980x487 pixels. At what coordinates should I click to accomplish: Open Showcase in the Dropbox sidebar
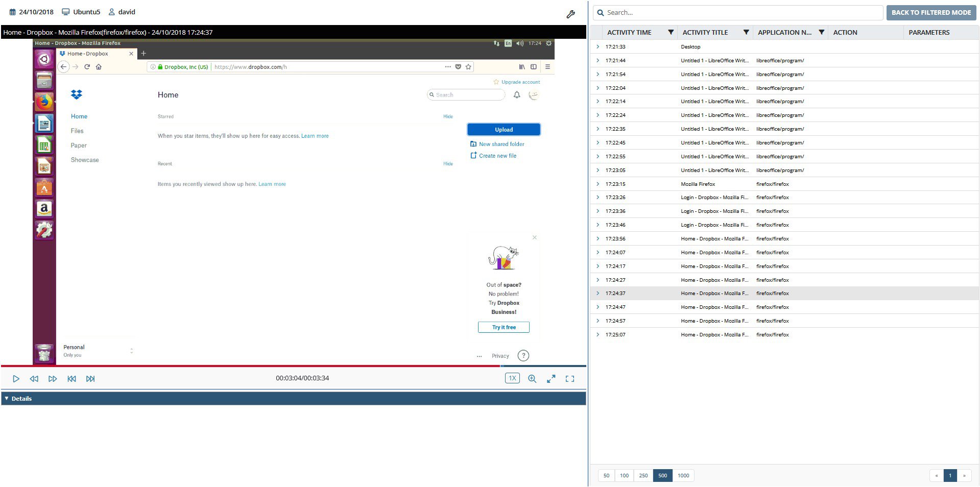(85, 160)
